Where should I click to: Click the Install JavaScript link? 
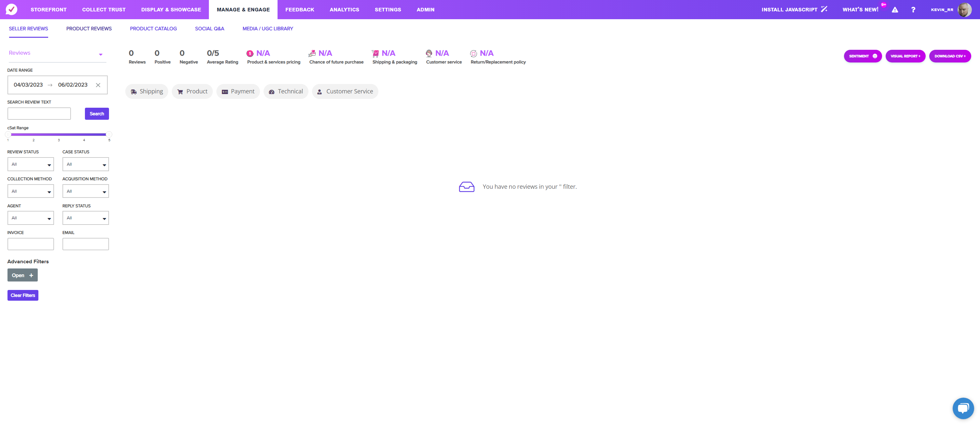(x=794, y=9)
